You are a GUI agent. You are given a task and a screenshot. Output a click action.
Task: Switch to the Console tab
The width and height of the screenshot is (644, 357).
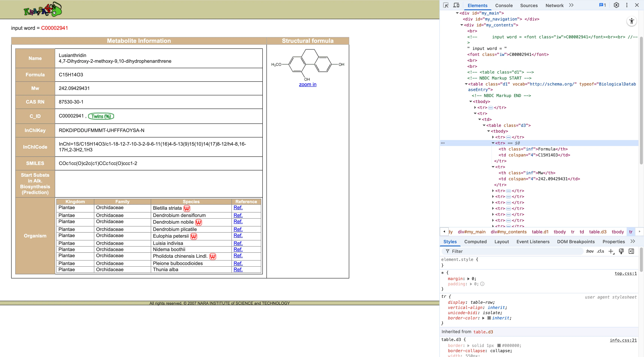coord(504,6)
